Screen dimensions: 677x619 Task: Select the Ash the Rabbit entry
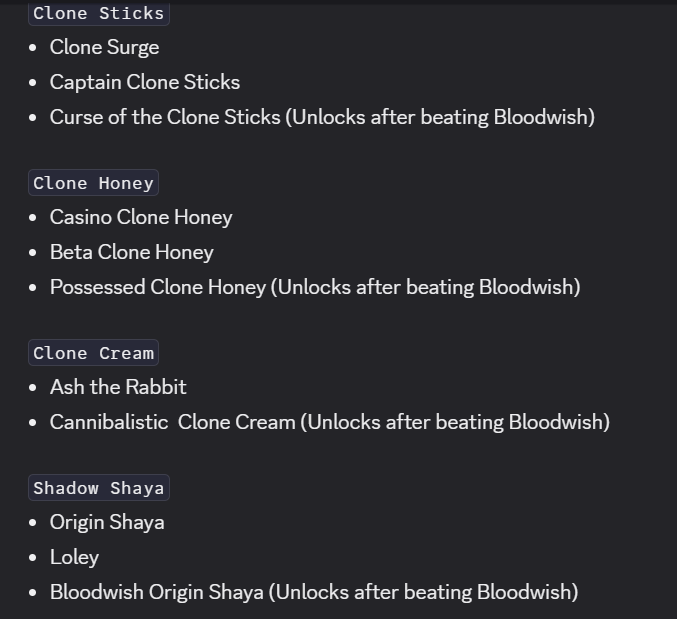pos(118,387)
